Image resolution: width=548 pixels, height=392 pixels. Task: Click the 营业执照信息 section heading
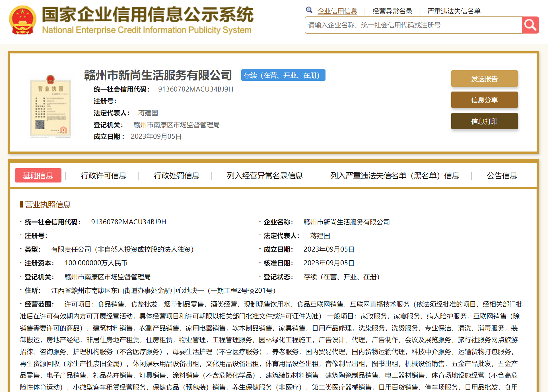coord(48,205)
